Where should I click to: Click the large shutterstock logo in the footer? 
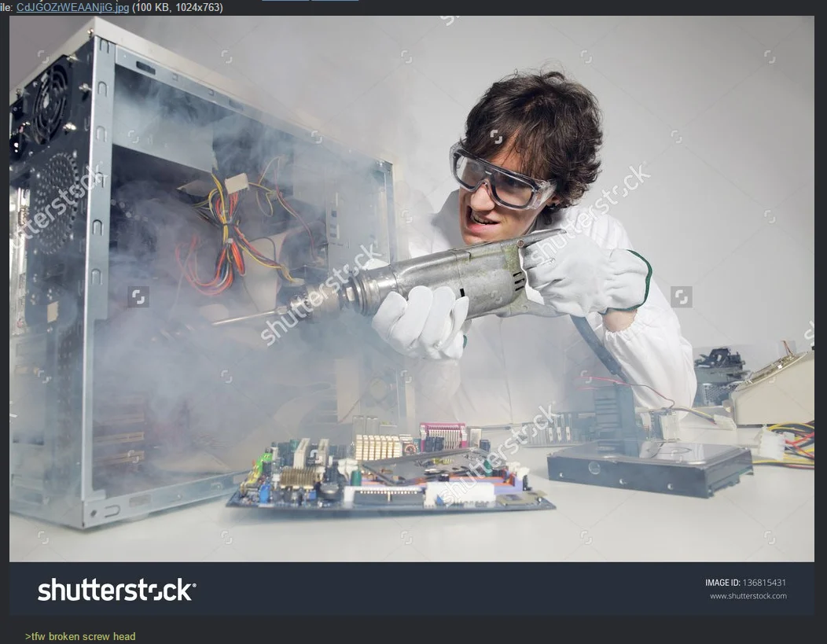pos(116,590)
